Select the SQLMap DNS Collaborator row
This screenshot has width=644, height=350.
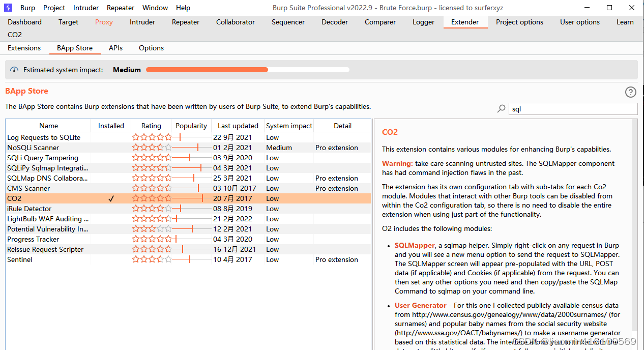188,178
